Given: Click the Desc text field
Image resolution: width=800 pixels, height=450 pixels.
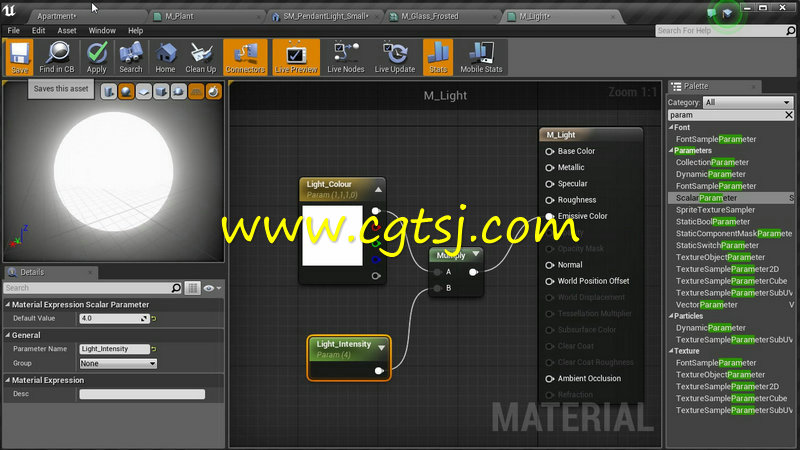Looking at the screenshot, I should pyautogui.click(x=142, y=394).
